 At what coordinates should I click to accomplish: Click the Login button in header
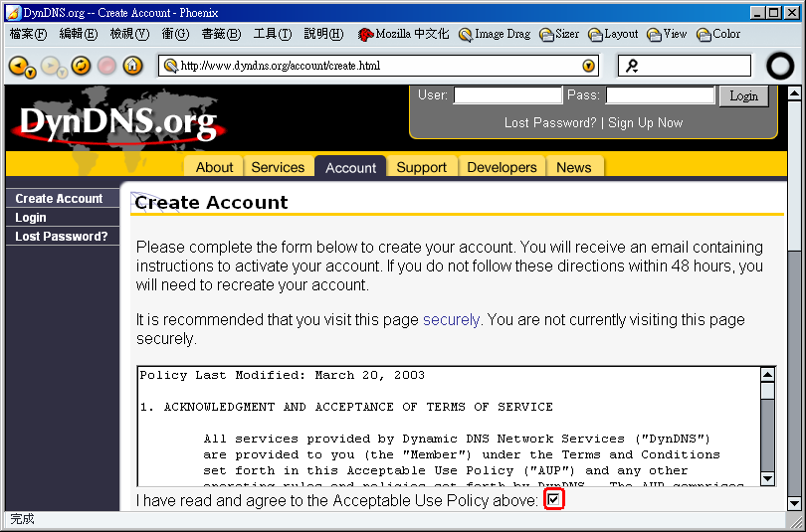click(x=743, y=96)
